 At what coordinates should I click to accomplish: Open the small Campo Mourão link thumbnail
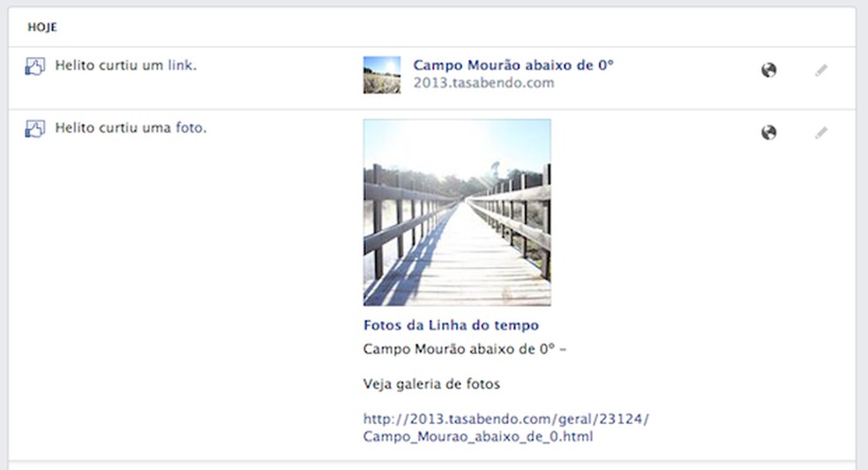382,75
